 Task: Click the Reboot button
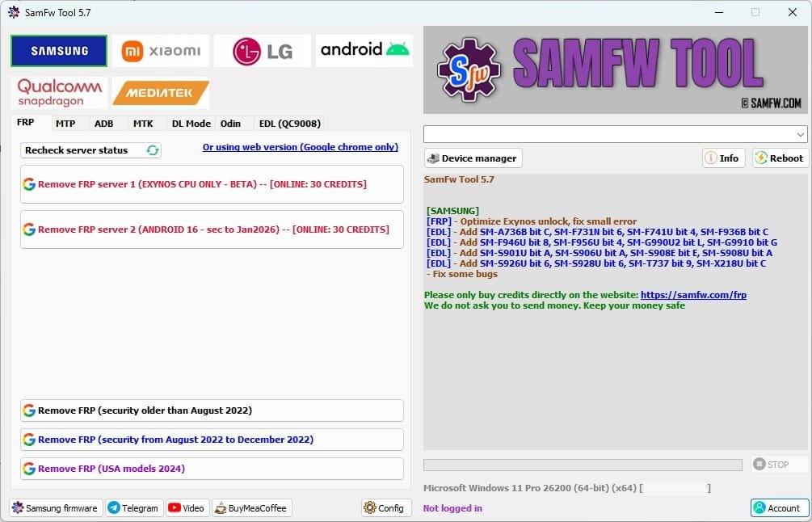(x=780, y=158)
